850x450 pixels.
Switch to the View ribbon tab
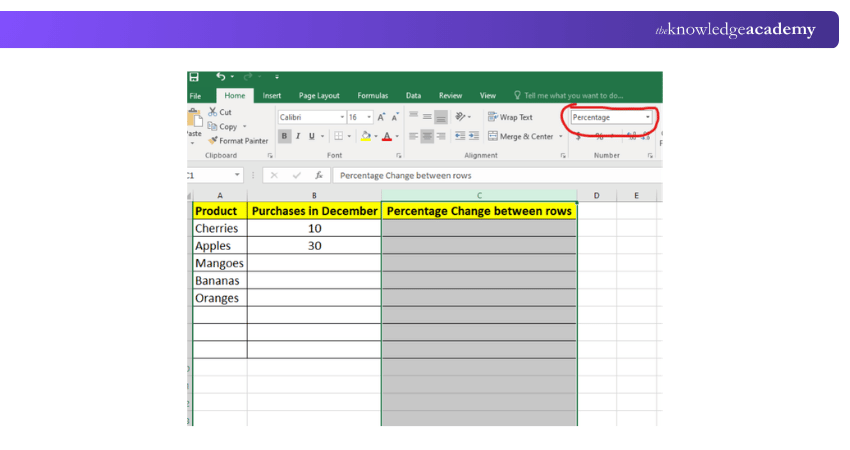[x=487, y=95]
